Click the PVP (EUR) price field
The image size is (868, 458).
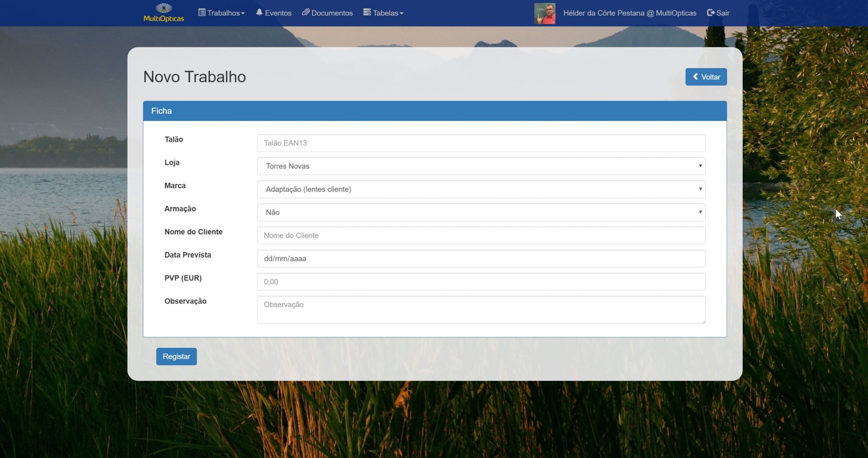(x=481, y=282)
